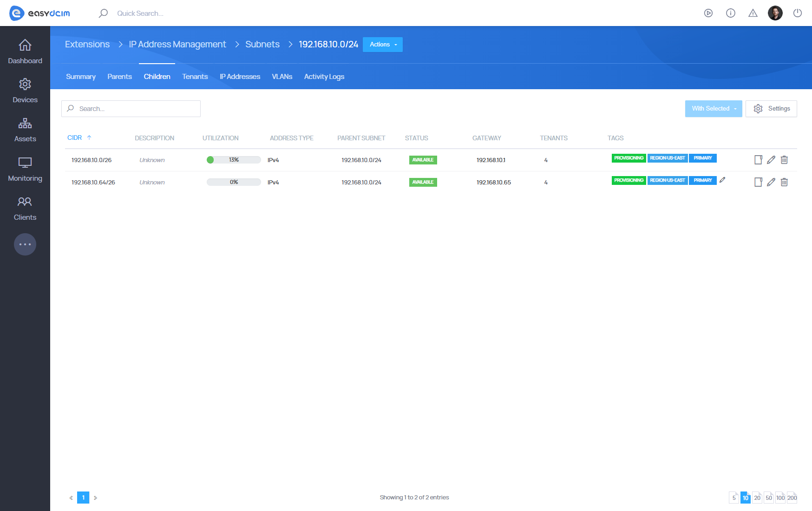Edit tags pencil for 192.168.10.64/26 row
812x511 pixels.
(722, 180)
